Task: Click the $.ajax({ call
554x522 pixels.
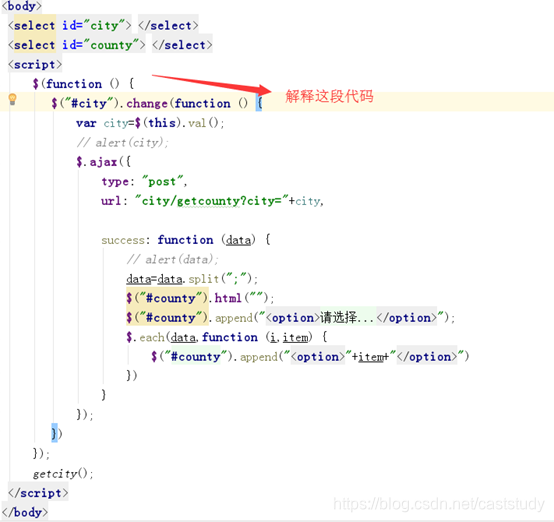Action: (x=104, y=162)
